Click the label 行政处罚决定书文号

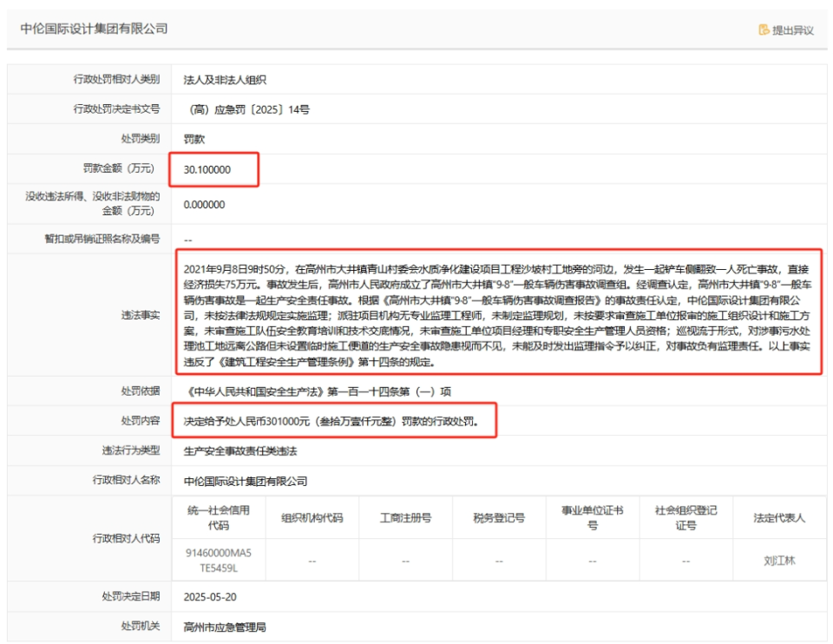(116, 109)
